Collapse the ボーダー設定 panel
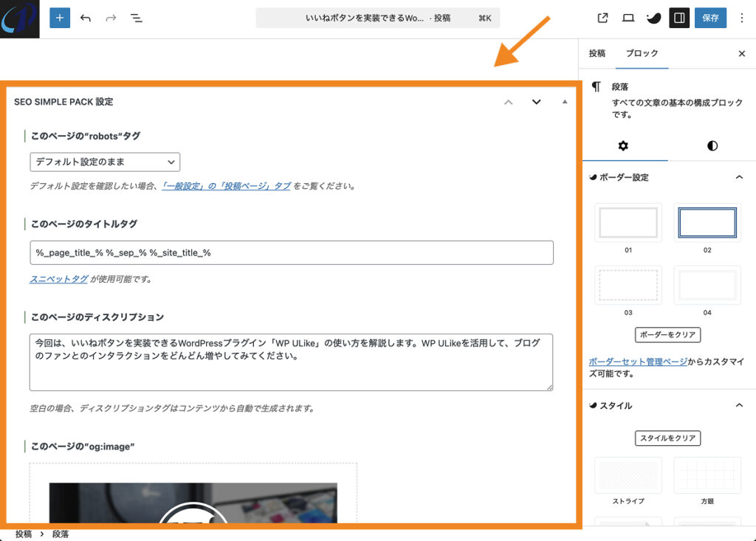The width and height of the screenshot is (756, 541). (739, 178)
